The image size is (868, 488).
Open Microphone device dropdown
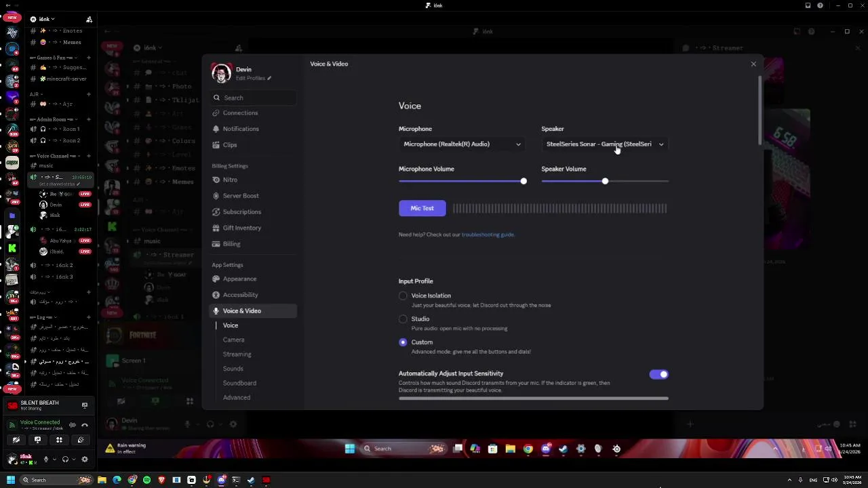tap(462, 144)
